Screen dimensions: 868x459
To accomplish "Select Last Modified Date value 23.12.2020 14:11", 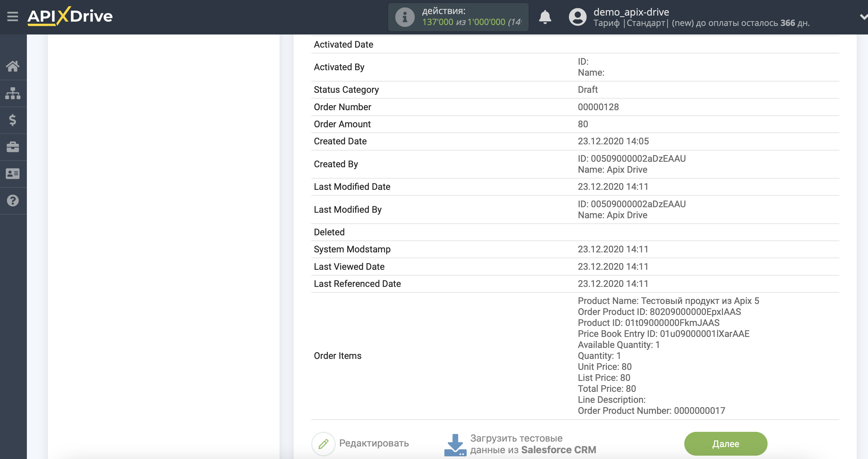I will 613,187.
